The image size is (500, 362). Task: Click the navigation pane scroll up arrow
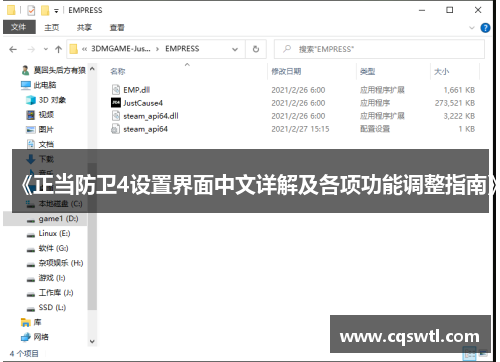tap(92, 69)
